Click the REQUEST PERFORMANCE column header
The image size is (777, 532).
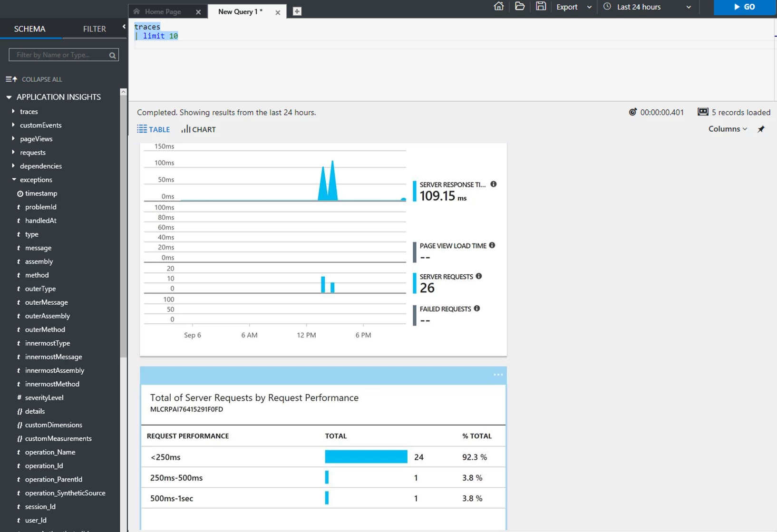coord(188,436)
